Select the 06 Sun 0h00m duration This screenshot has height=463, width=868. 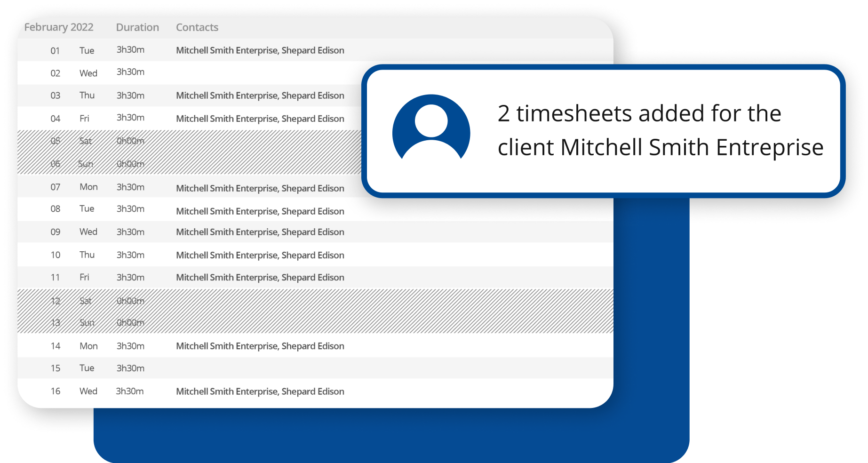tap(130, 164)
